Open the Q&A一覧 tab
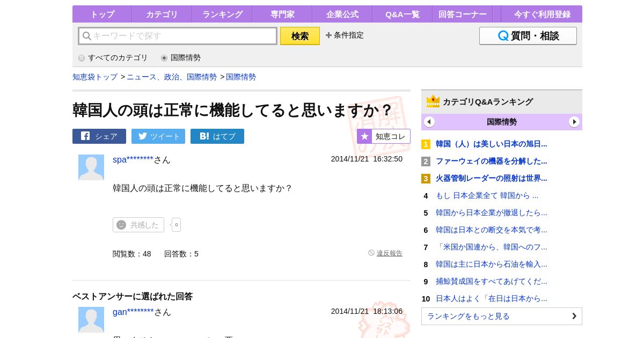Viewport: 644px width, 338px height. coord(402,14)
